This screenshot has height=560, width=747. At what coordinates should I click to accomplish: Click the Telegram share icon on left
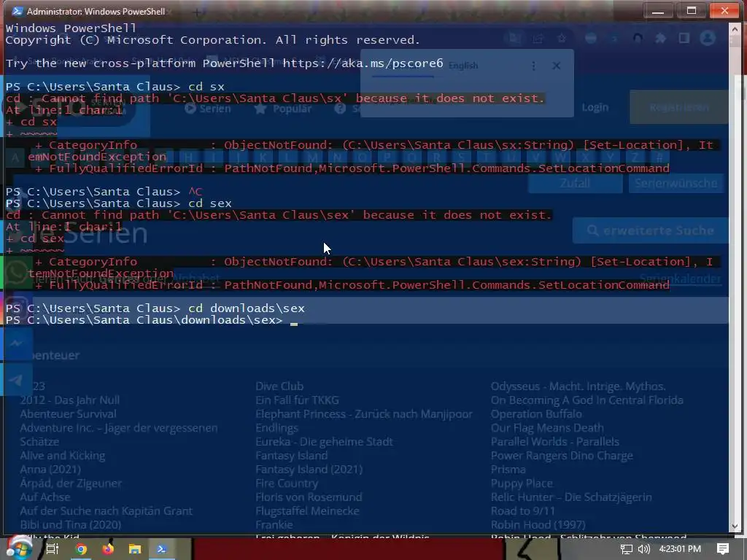tap(17, 379)
